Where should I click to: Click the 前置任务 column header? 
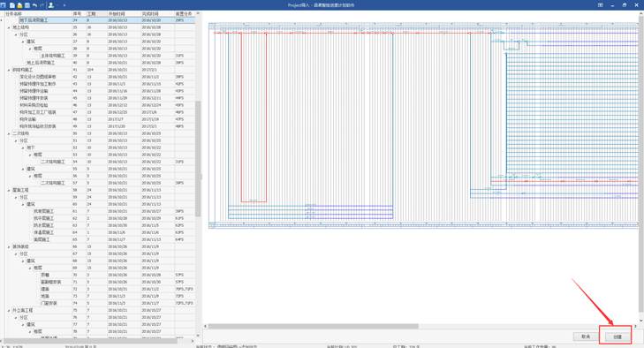coord(185,14)
